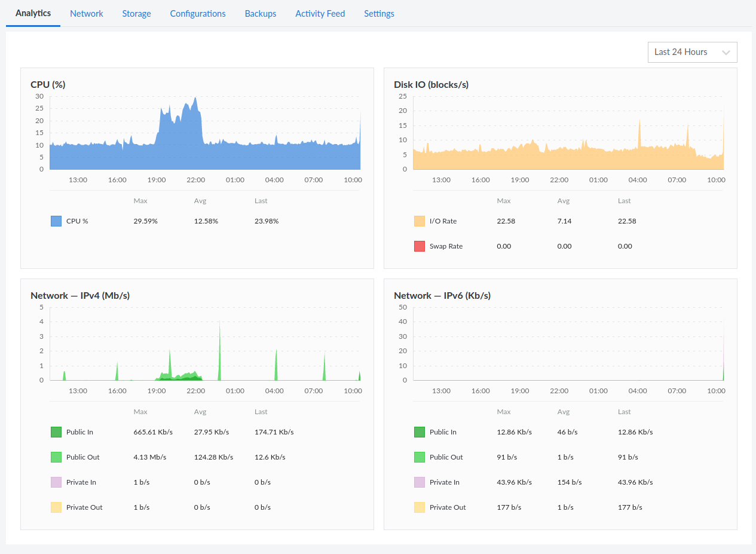Click the CPU (%) chart title
The height and width of the screenshot is (554, 756).
(x=48, y=85)
